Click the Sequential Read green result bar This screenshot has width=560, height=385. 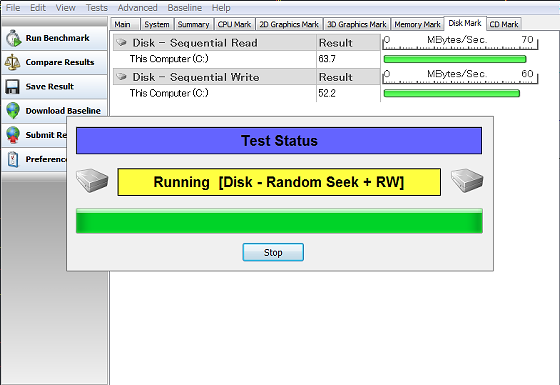[x=455, y=59]
